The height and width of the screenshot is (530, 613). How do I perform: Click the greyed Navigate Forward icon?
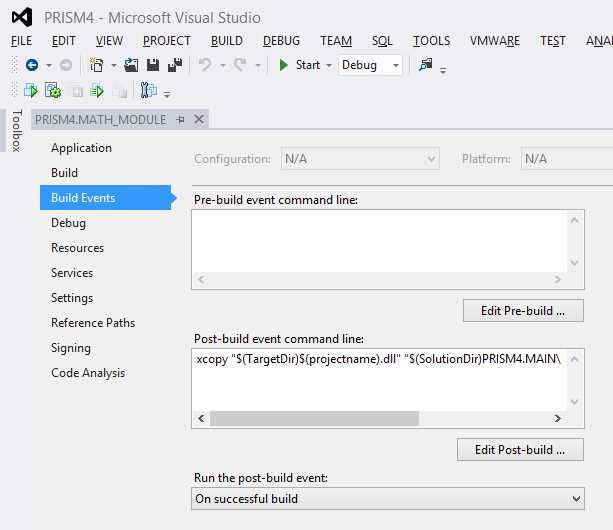(x=66, y=65)
